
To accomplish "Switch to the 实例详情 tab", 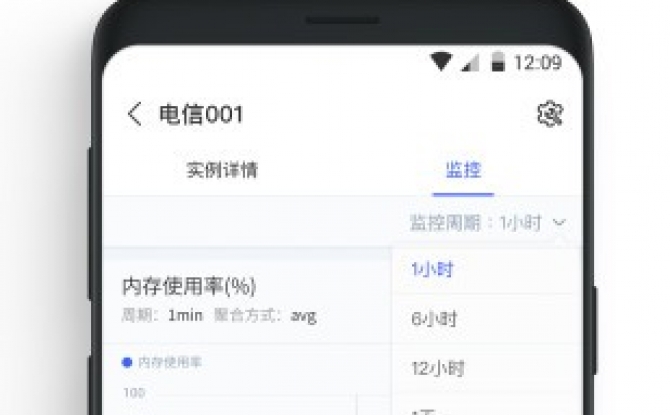I will tap(222, 170).
